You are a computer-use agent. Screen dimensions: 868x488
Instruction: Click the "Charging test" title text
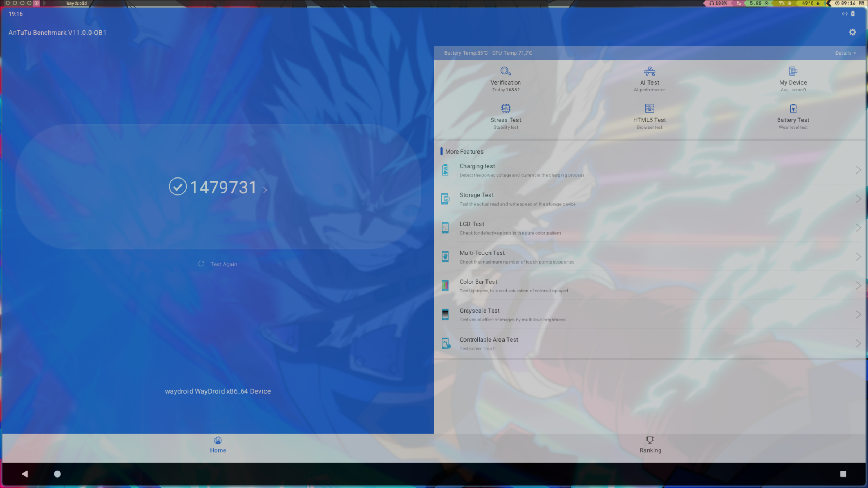pyautogui.click(x=477, y=166)
